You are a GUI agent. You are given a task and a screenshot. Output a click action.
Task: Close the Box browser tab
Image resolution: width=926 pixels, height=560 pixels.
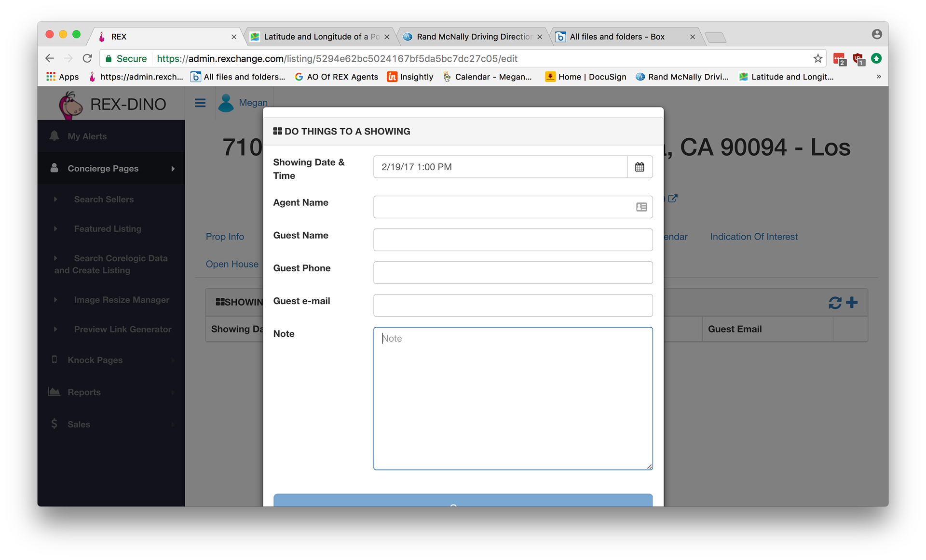[693, 37]
